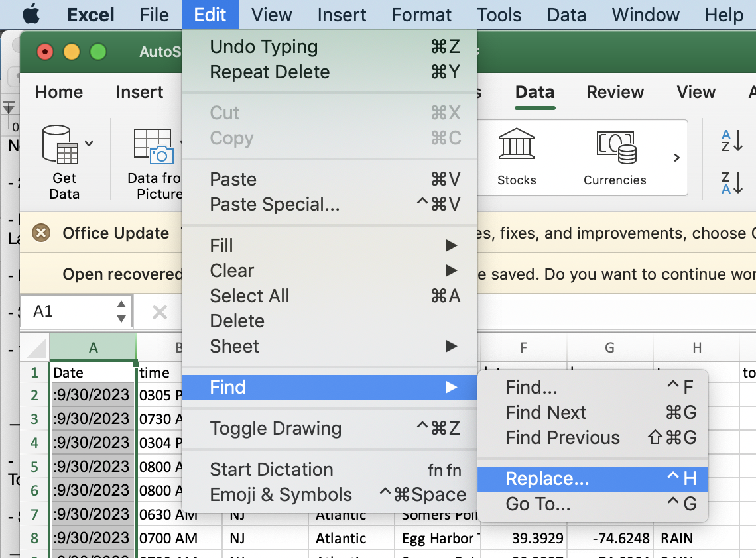Click cell containing 0700 AM
Screen dimensions: 756x558
[179, 538]
